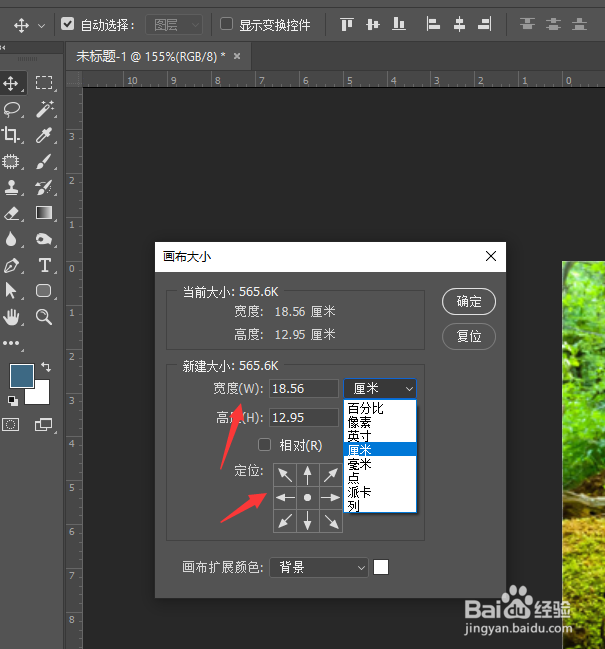Choose 英寸 from the unit list
This screenshot has height=649, width=605.
380,436
